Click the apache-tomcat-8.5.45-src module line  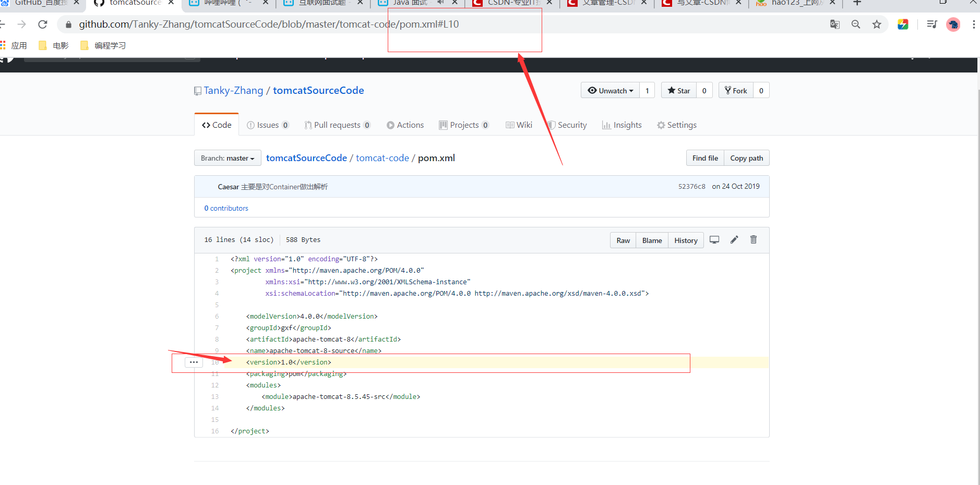click(x=341, y=397)
